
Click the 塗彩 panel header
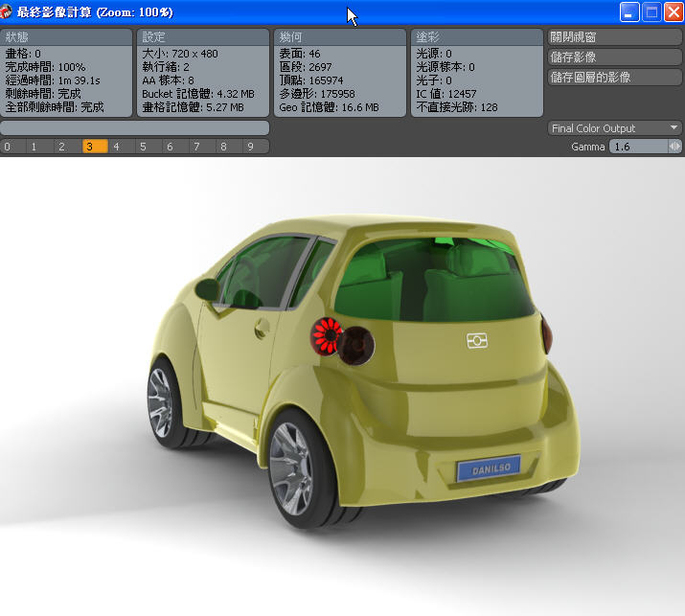coord(477,37)
